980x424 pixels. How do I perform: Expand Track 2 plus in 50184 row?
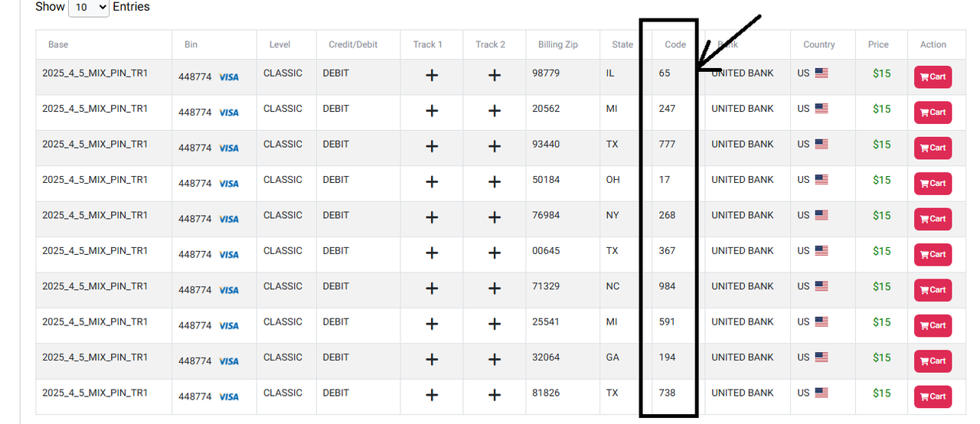(495, 182)
